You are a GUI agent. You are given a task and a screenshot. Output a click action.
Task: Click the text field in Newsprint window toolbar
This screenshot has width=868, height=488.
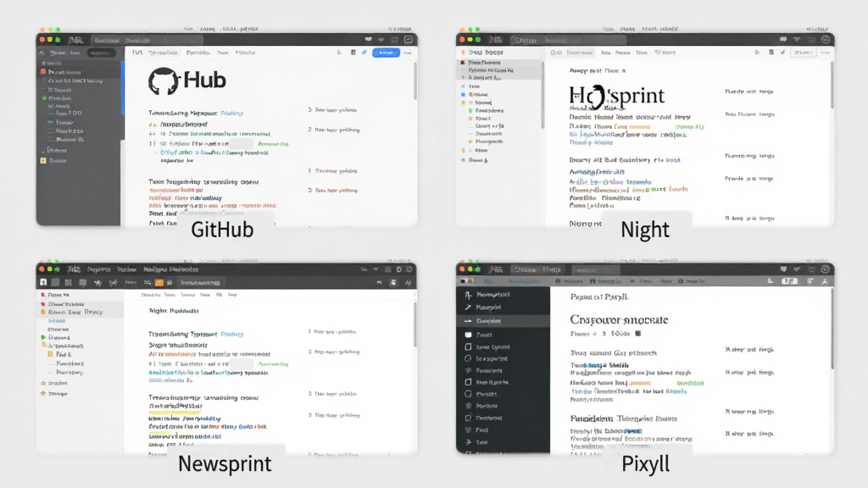200,283
